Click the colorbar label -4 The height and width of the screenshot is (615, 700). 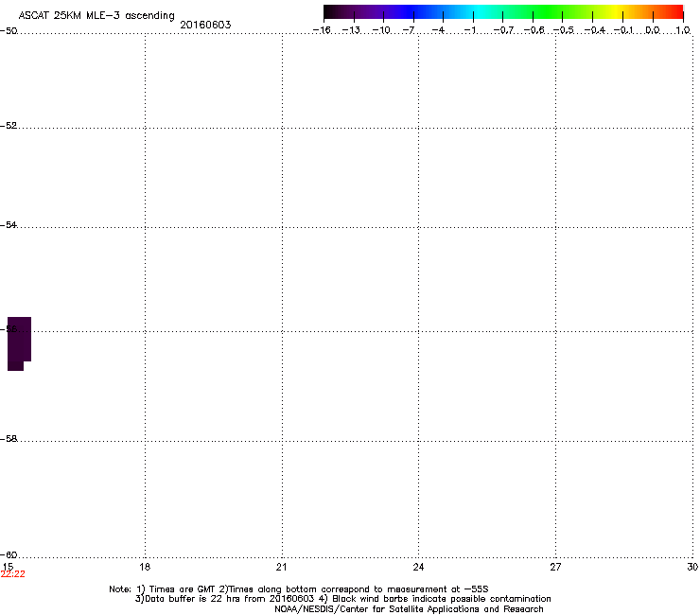pos(439,30)
